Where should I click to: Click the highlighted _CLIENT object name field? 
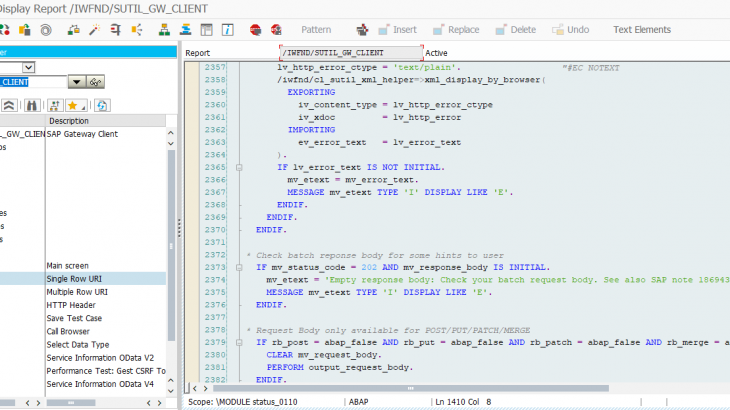(x=33, y=82)
